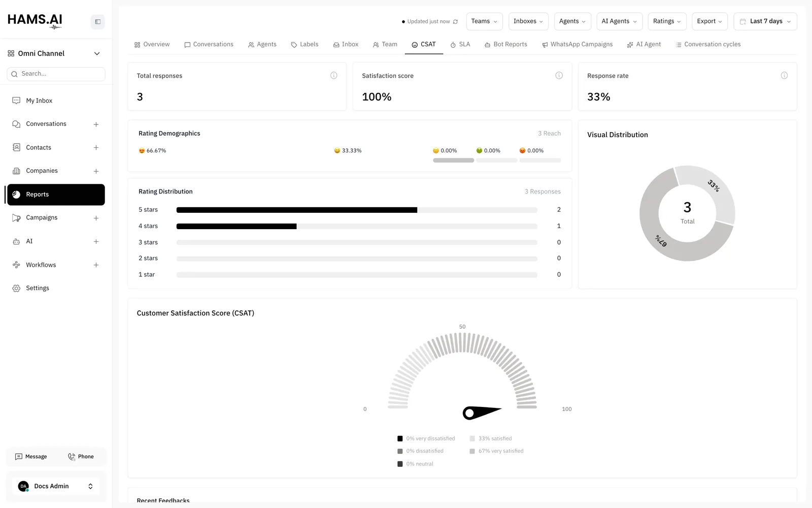The width and height of the screenshot is (812, 508).
Task: Switch to the Conversation cycles tab
Action: [x=708, y=45]
